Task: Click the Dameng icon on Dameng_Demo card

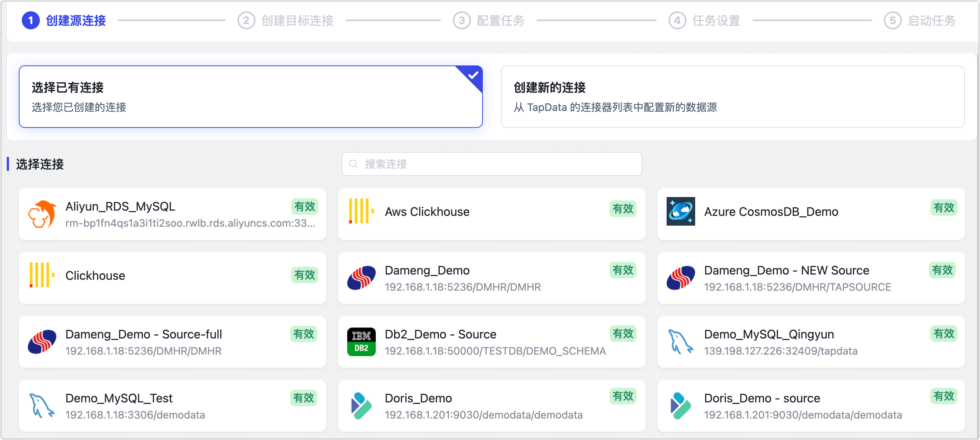Action: click(x=361, y=277)
